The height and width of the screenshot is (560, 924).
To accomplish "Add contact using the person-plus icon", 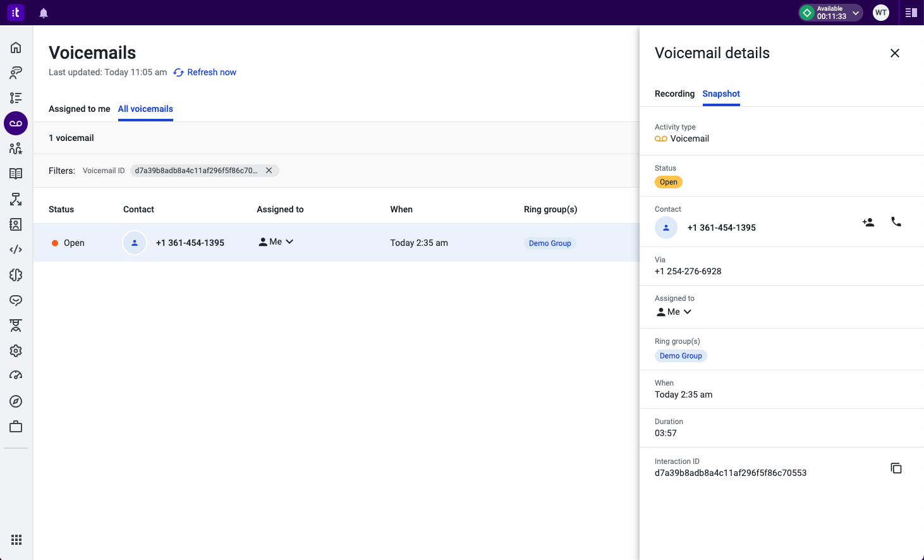I will pyautogui.click(x=868, y=222).
